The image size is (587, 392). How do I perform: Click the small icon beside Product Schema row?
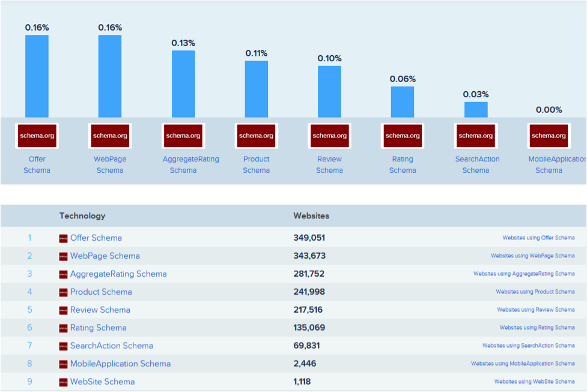(x=63, y=292)
